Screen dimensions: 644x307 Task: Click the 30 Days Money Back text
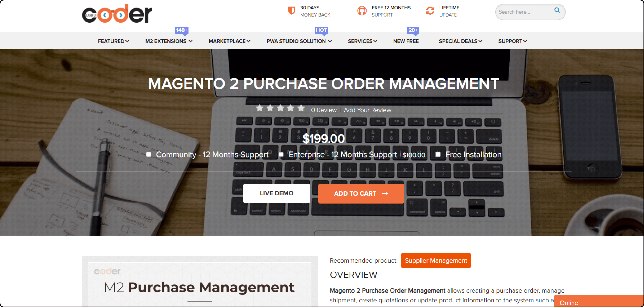pyautogui.click(x=315, y=11)
